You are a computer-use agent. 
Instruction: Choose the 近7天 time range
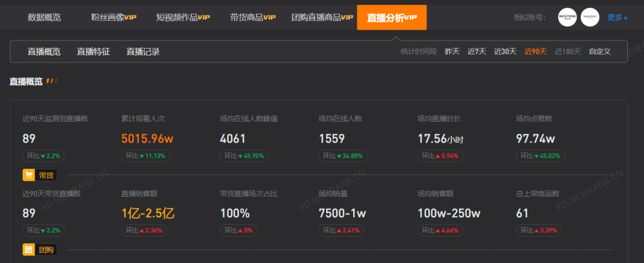click(x=476, y=52)
